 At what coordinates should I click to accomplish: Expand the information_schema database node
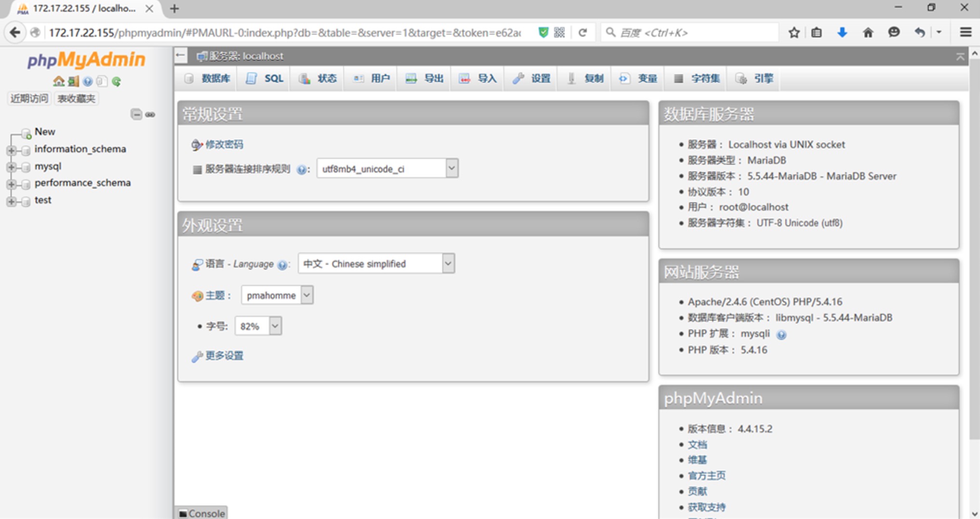click(x=11, y=150)
